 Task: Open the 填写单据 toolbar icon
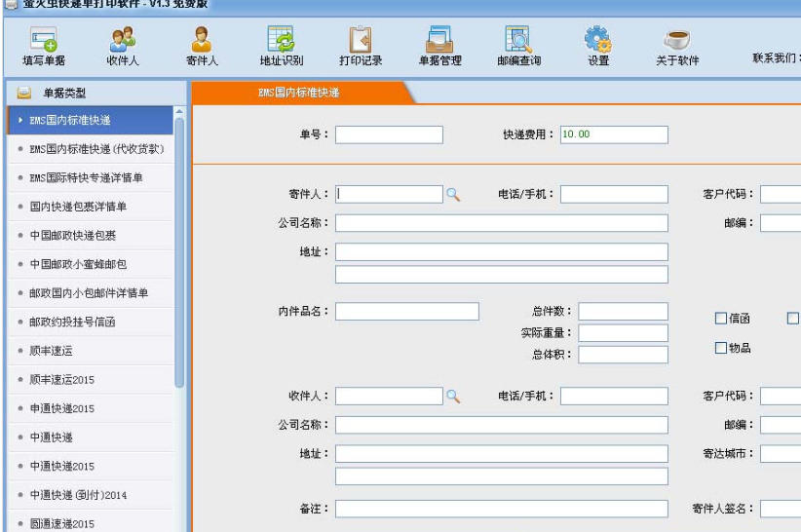44,46
